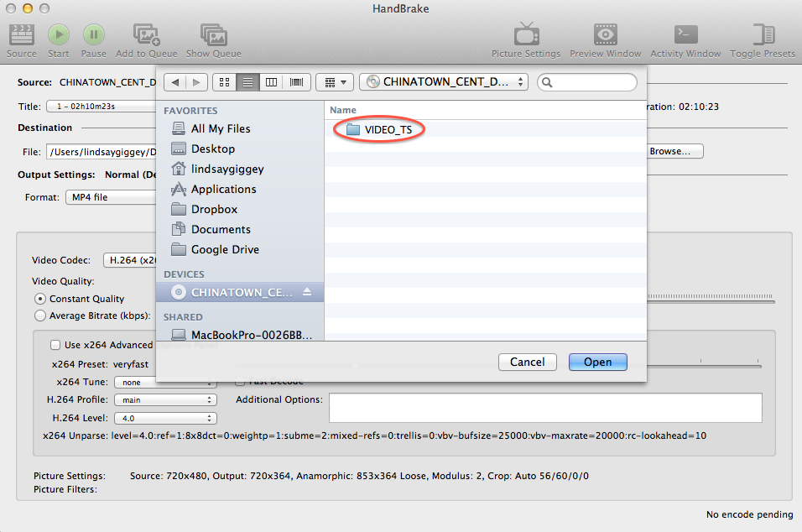The image size is (802, 532).
Task: Open the Preview Window icon
Action: (x=605, y=40)
